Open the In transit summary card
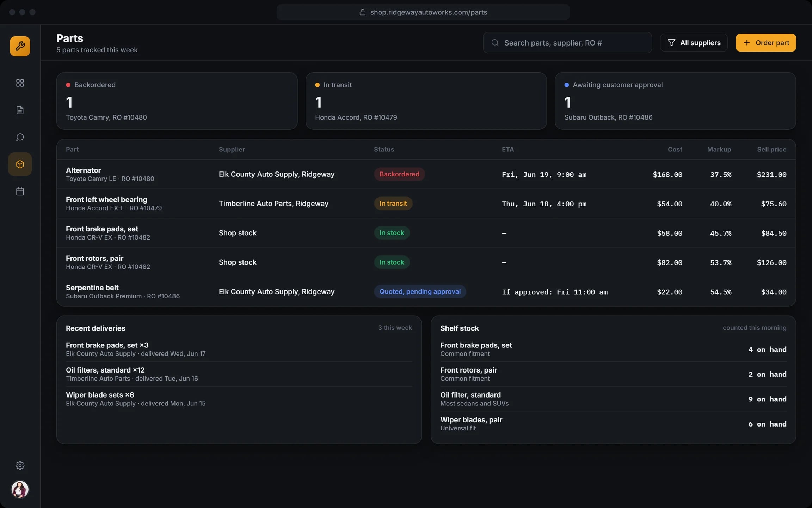812x508 pixels. pyautogui.click(x=426, y=101)
